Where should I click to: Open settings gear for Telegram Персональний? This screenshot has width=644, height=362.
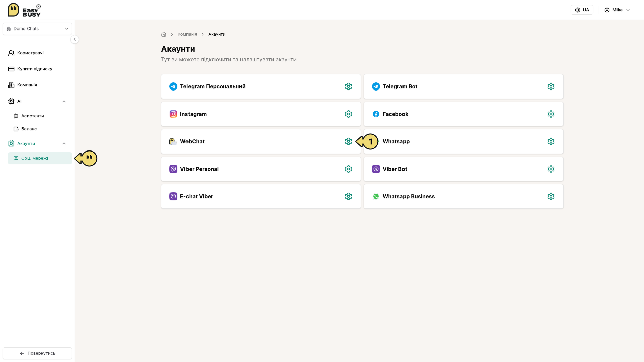click(x=348, y=86)
